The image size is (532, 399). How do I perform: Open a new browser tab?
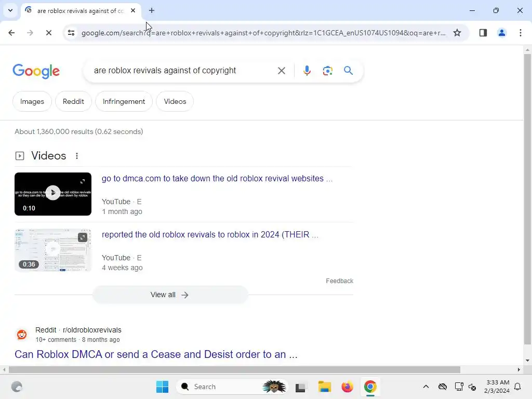pos(152,10)
